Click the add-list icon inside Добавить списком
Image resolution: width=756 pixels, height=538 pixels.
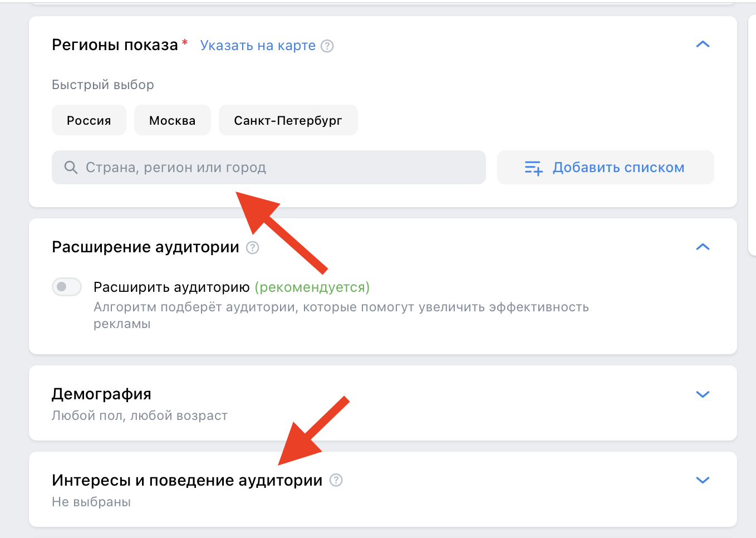tap(533, 167)
